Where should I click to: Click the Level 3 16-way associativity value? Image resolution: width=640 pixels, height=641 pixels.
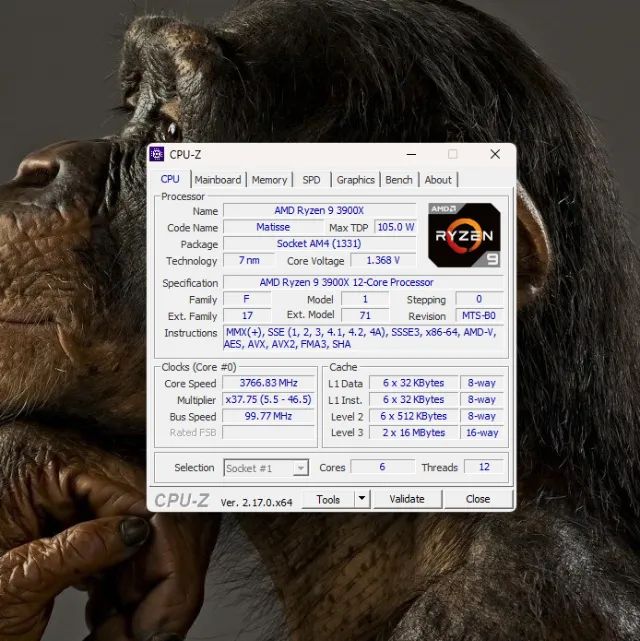[x=482, y=433]
